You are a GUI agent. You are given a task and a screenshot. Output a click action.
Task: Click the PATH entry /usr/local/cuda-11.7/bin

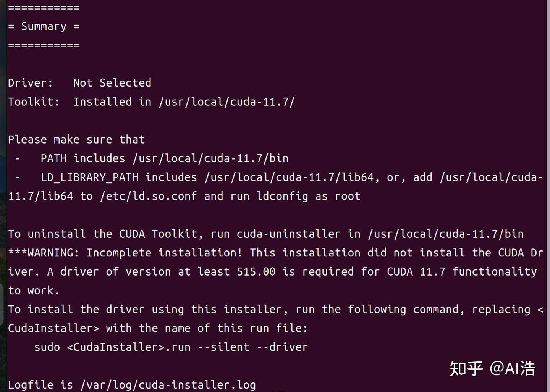(x=210, y=158)
